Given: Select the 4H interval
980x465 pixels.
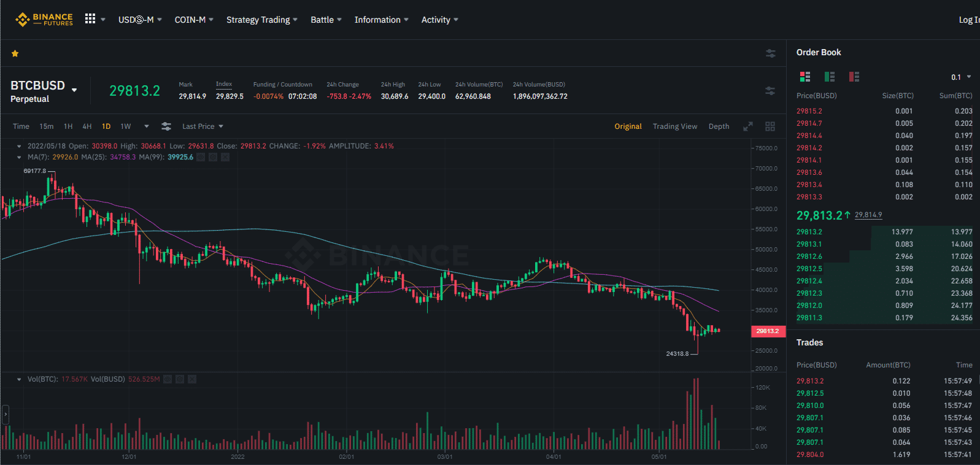Looking at the screenshot, I should click(87, 126).
